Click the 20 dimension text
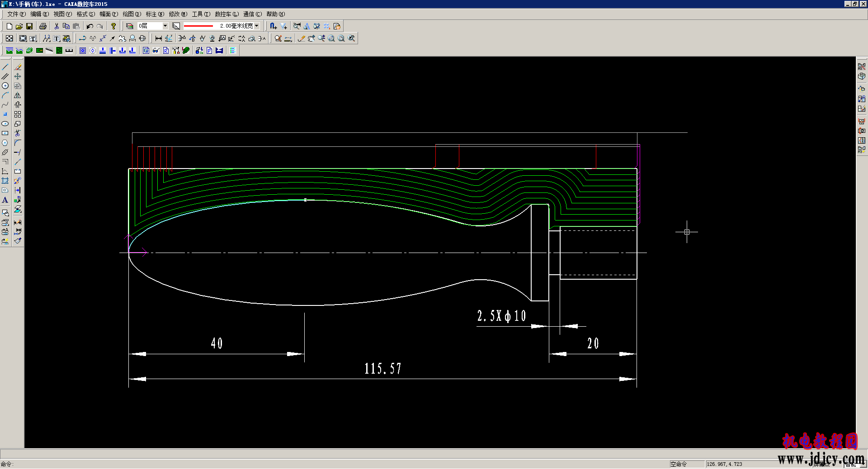 (x=593, y=343)
